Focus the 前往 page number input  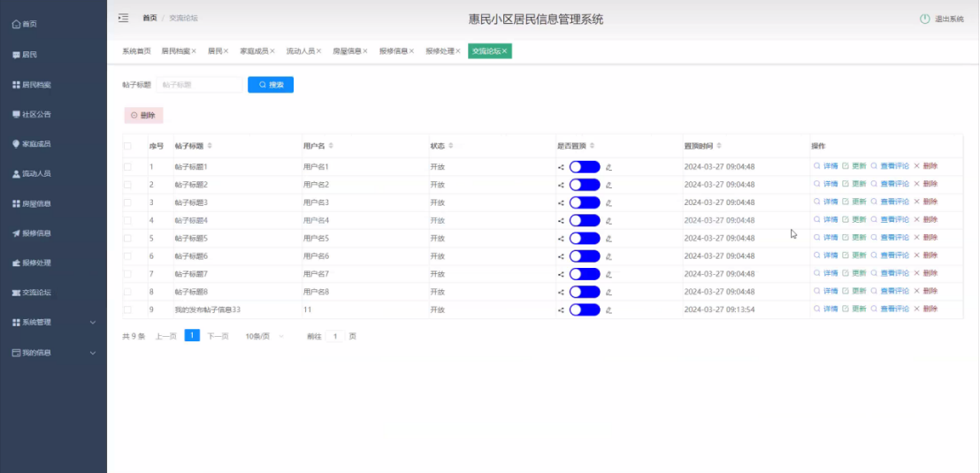point(335,336)
